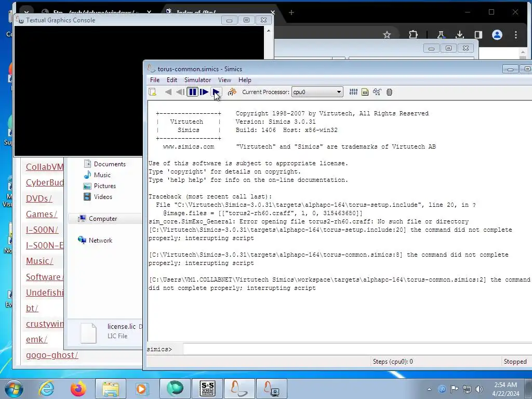Close the Index of /ftp/ tab

[272, 12]
